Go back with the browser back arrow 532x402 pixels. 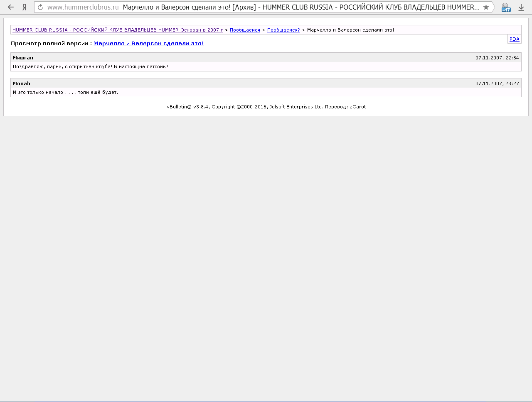click(x=11, y=7)
